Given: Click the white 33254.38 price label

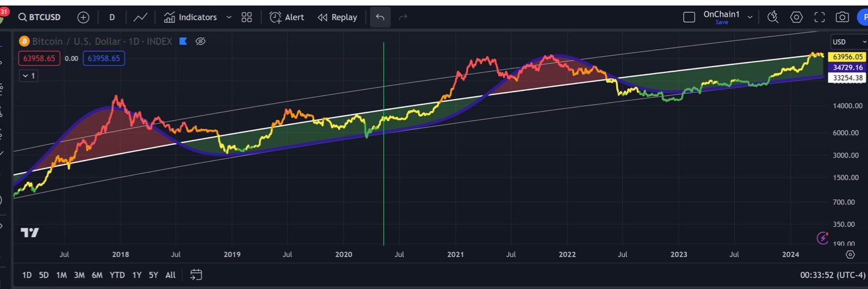Looking at the screenshot, I should [846, 78].
